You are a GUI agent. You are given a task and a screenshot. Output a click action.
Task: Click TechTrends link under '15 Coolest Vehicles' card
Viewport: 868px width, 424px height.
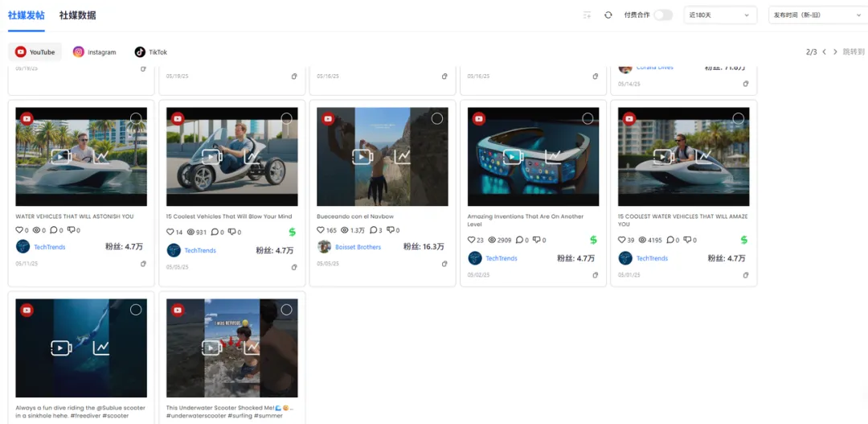(200, 250)
